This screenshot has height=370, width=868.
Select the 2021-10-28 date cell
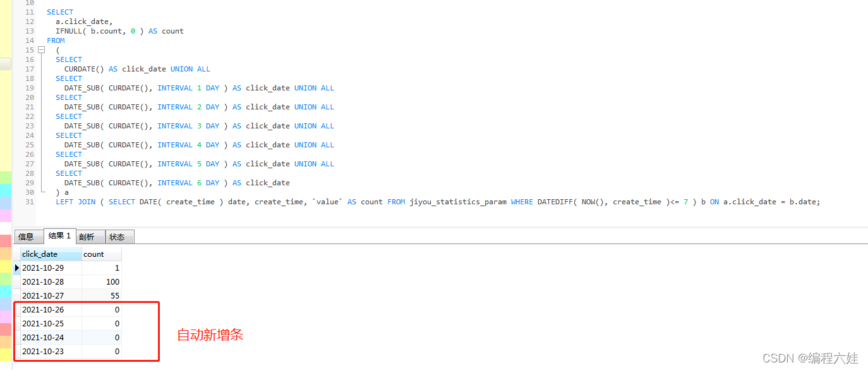(x=51, y=282)
